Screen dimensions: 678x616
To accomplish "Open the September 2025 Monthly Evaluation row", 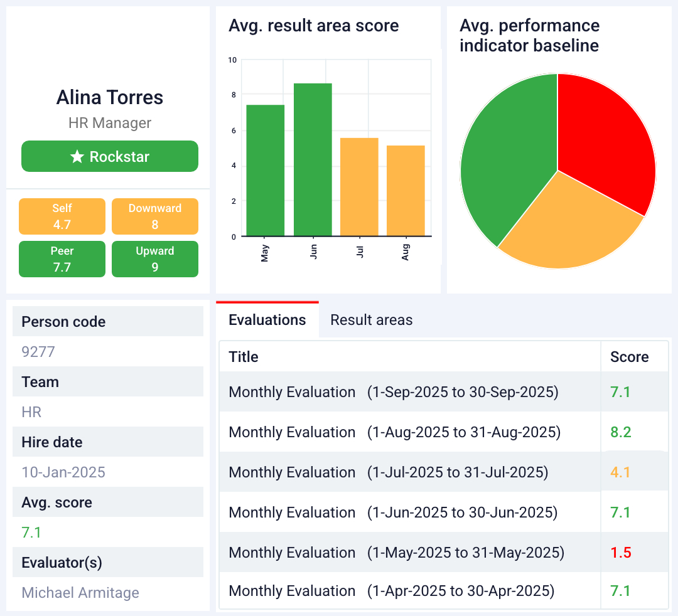I will pyautogui.click(x=393, y=392).
